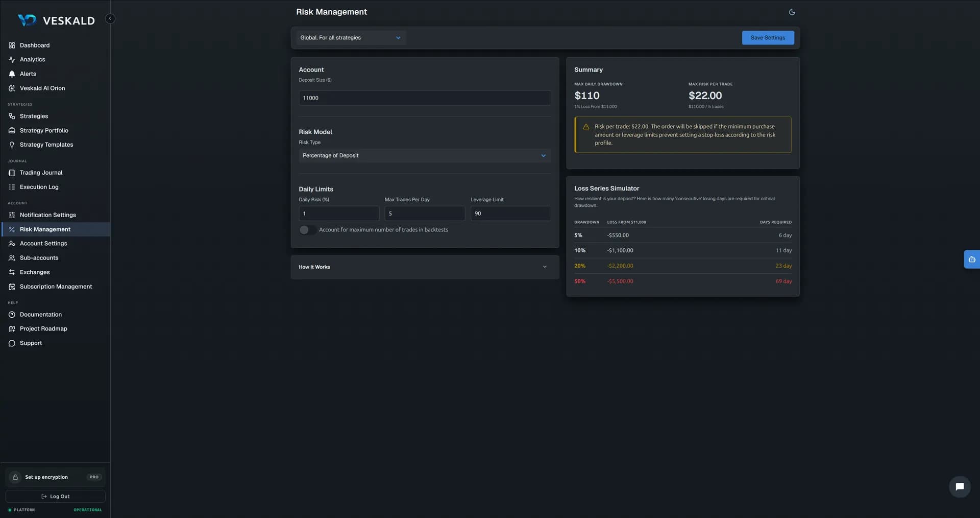Click Save Settings button
The image size is (980, 518).
click(x=768, y=38)
